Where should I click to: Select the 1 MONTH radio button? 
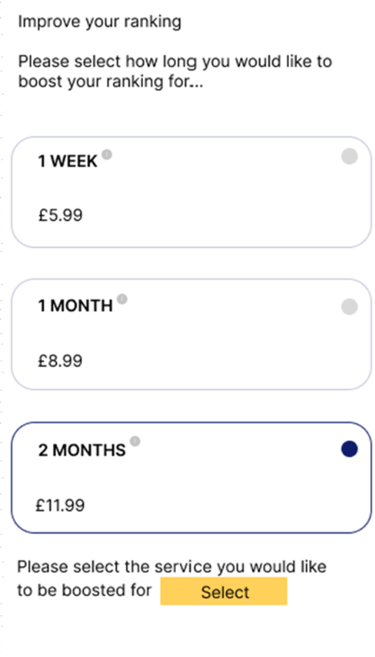pyautogui.click(x=349, y=306)
